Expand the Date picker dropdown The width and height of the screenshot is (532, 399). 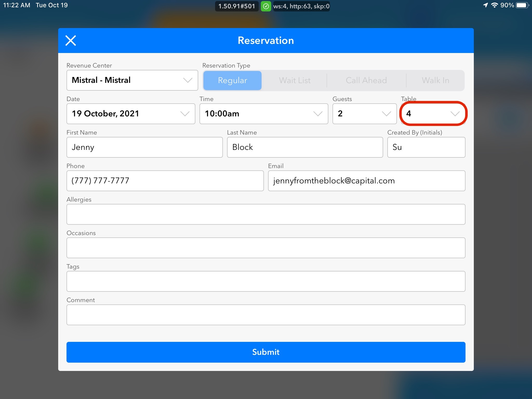(x=131, y=114)
